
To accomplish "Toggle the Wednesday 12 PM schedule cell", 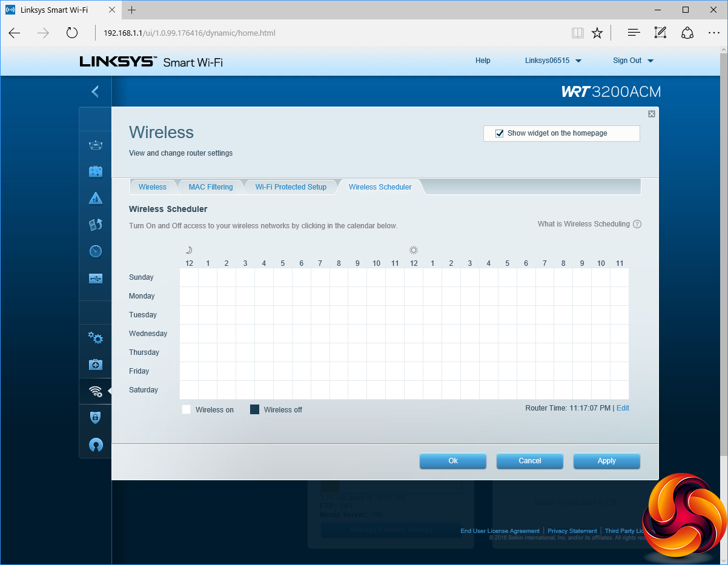I will 414,334.
